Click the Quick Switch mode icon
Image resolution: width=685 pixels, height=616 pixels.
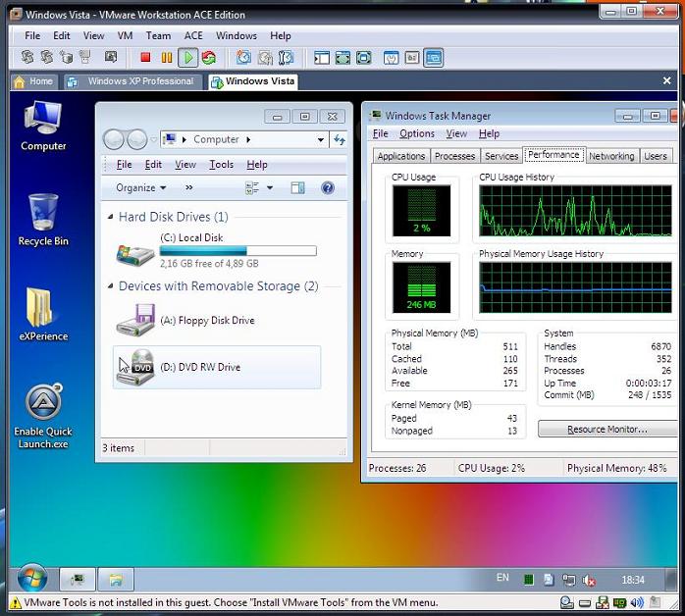[363, 58]
